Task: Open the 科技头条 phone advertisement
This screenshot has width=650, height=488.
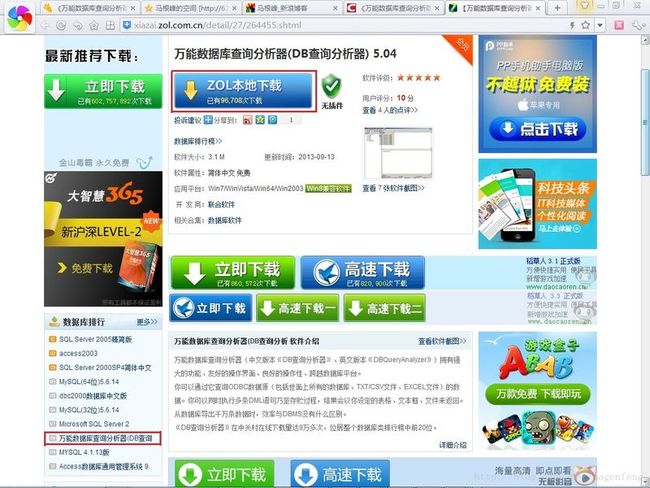Action: coord(538,204)
